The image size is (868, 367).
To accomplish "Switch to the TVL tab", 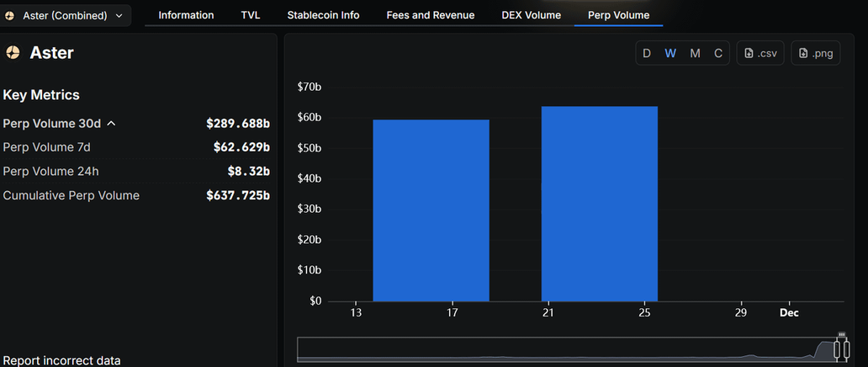I will (251, 15).
